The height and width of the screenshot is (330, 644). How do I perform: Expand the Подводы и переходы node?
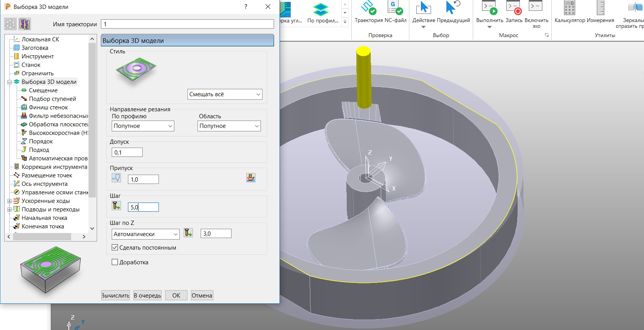pyautogui.click(x=9, y=209)
